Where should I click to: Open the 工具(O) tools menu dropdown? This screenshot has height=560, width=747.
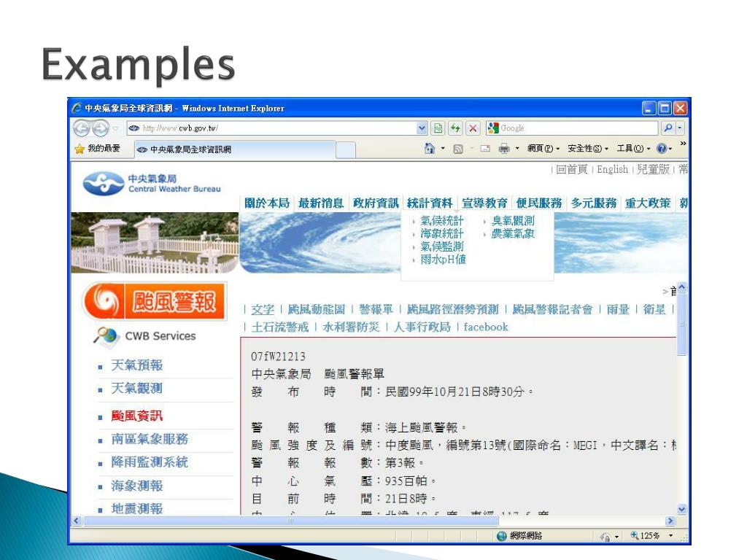[633, 149]
